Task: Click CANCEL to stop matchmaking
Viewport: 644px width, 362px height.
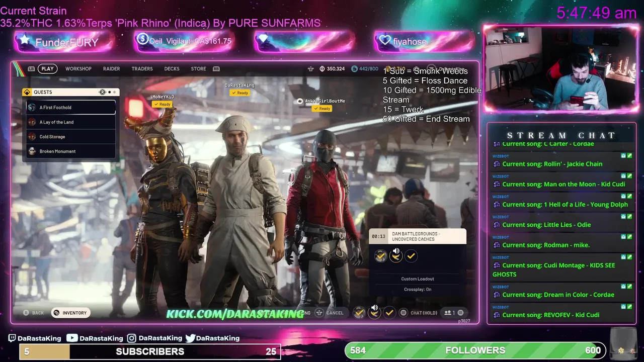Action: click(335, 313)
